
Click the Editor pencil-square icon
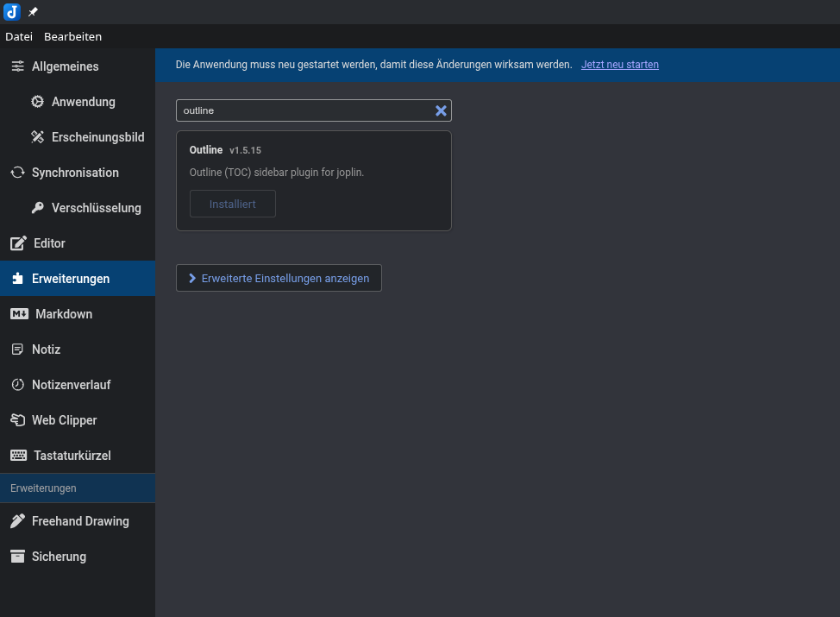point(18,242)
